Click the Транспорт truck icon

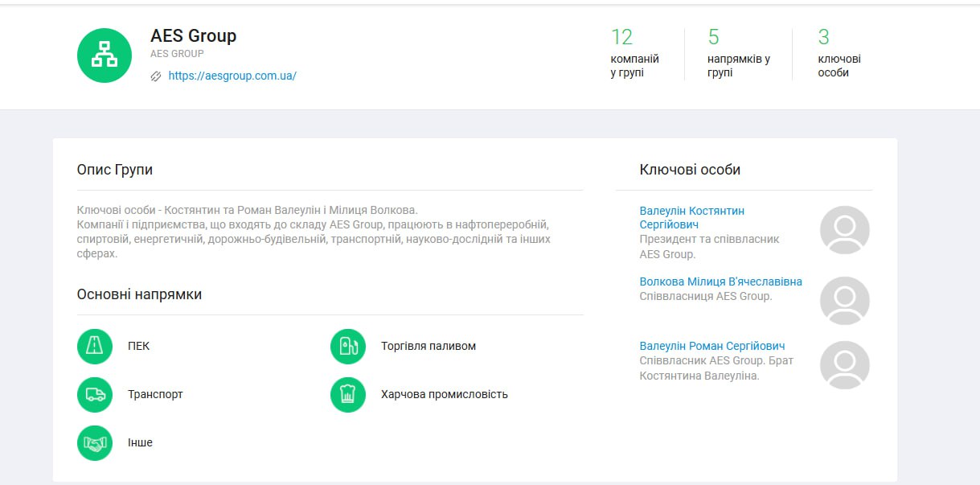pos(95,395)
